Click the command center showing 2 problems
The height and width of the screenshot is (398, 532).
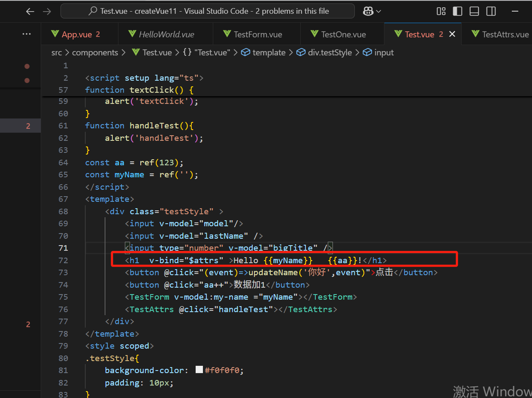(207, 11)
